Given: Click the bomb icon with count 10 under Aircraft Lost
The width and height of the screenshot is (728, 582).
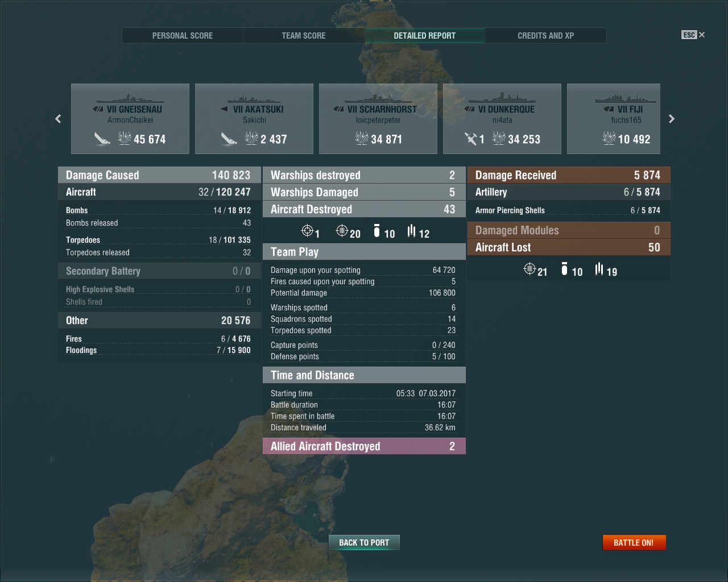Looking at the screenshot, I should (564, 268).
